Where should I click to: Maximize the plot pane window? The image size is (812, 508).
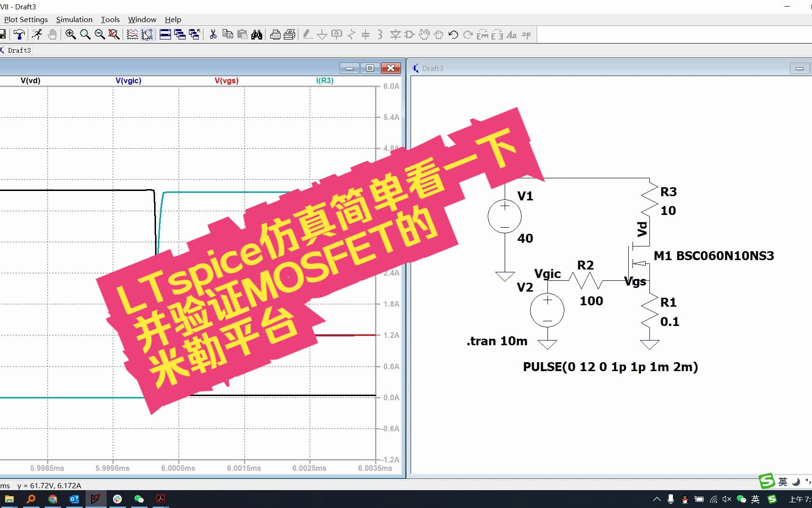[370, 68]
